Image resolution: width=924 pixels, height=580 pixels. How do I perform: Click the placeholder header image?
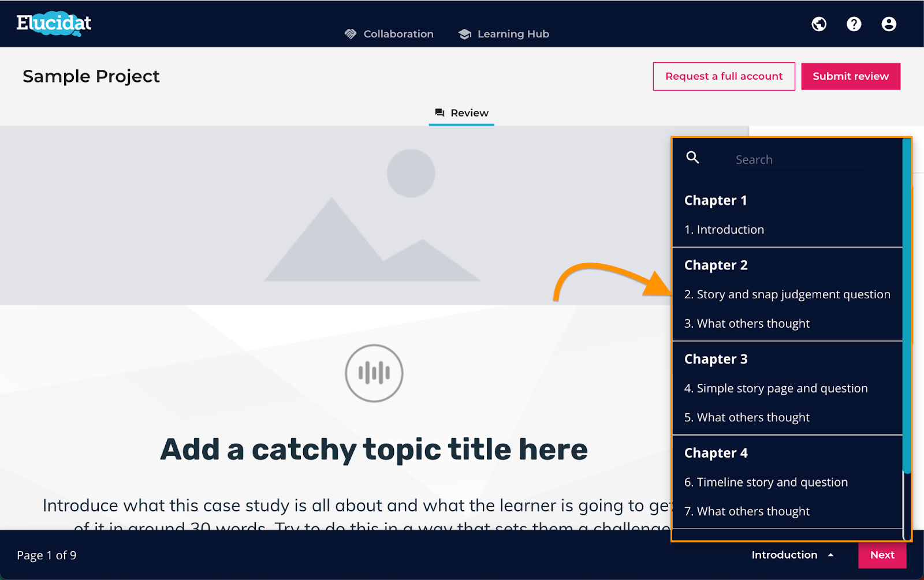click(374, 215)
